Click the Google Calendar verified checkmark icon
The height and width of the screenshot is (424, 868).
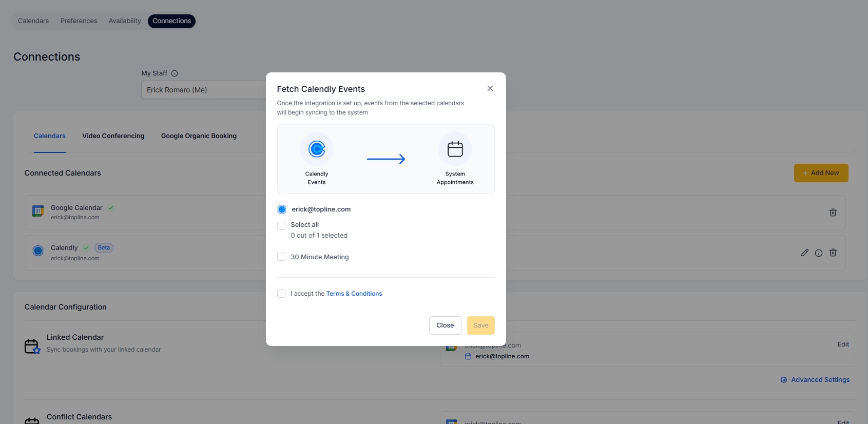(x=111, y=208)
